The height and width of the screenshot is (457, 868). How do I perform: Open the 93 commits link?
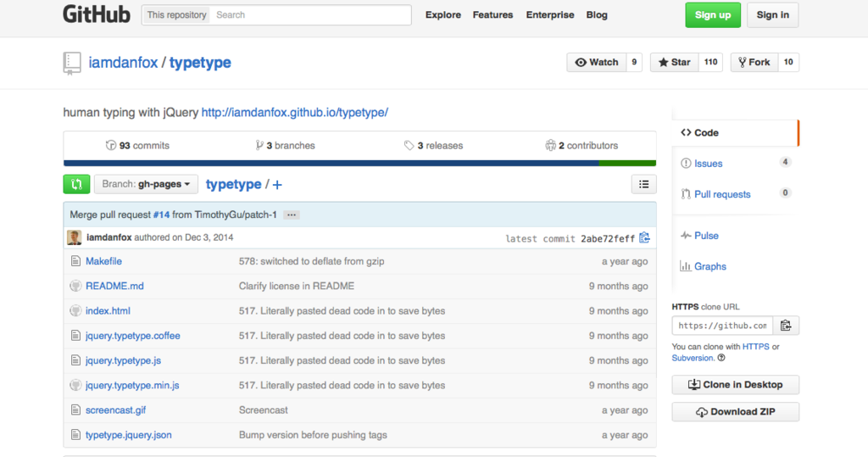[138, 145]
